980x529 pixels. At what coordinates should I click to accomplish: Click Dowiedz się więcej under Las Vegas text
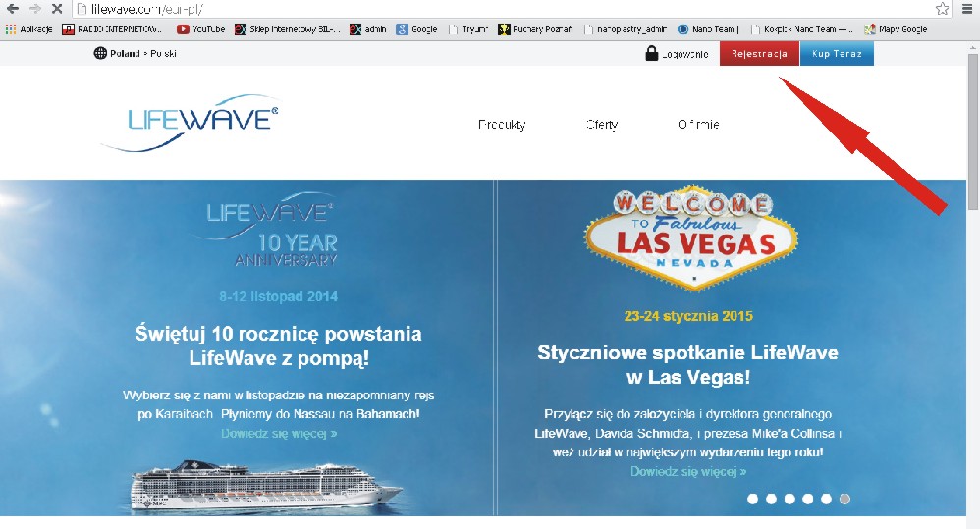[688, 471]
